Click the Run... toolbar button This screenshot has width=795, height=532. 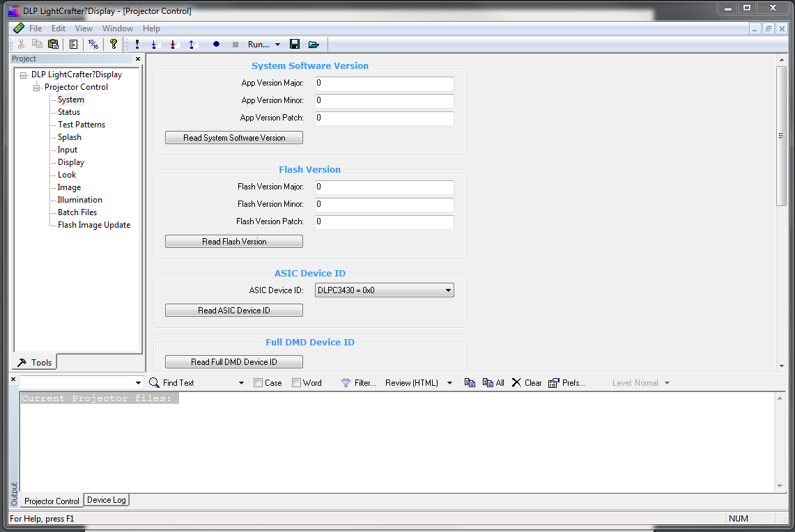(x=258, y=45)
